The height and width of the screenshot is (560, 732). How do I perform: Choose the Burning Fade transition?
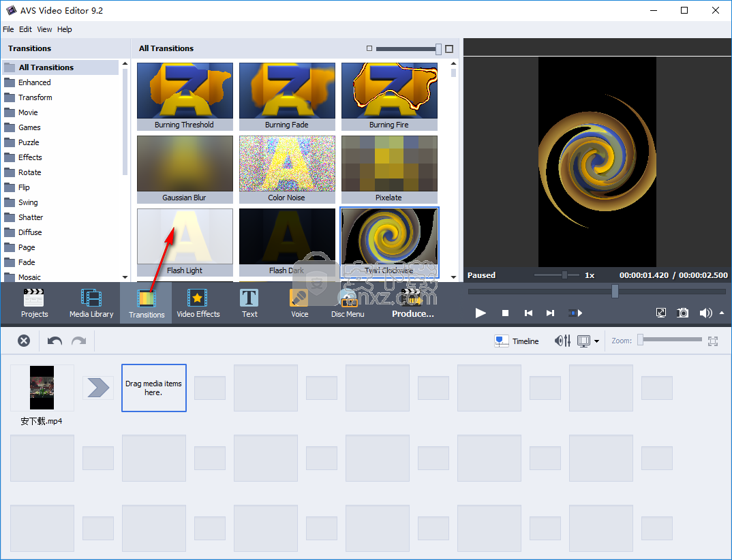[287, 97]
